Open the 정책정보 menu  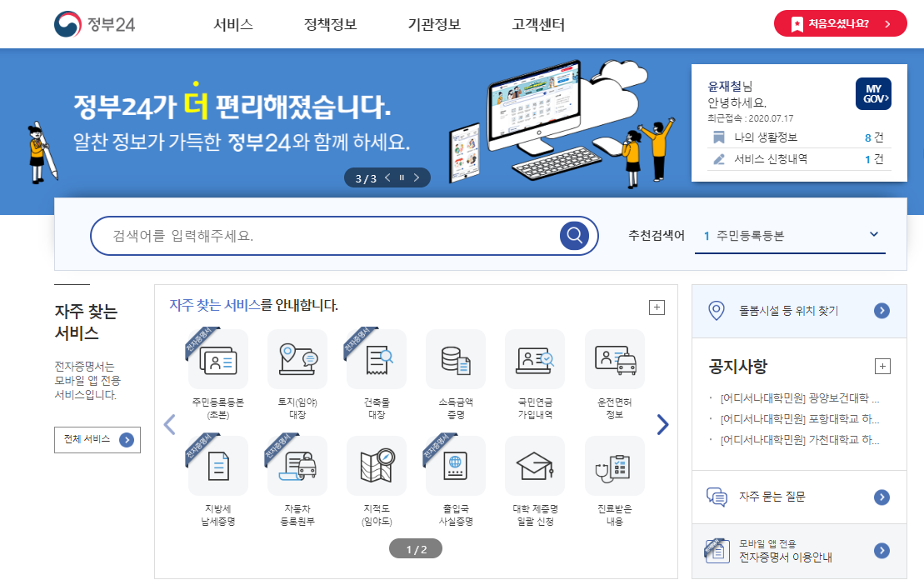tap(331, 25)
